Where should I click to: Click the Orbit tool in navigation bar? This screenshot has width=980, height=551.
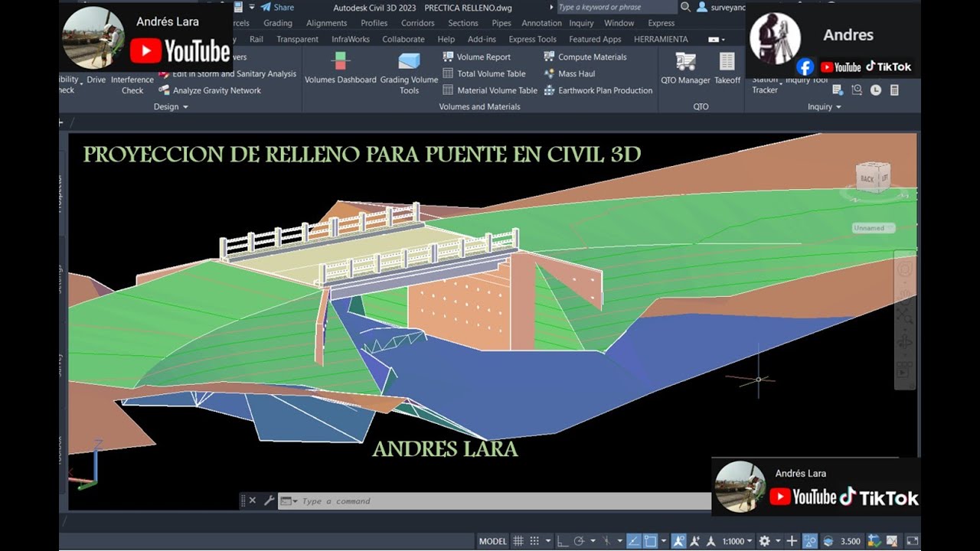(x=904, y=343)
